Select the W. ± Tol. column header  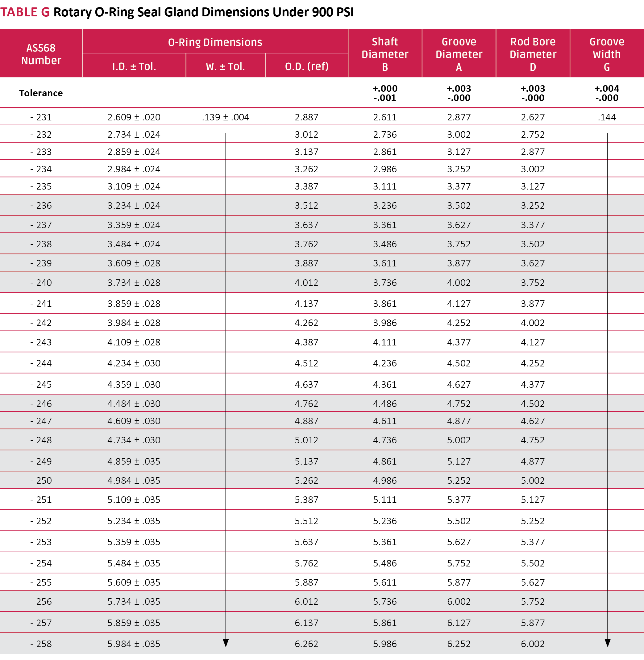[225, 66]
